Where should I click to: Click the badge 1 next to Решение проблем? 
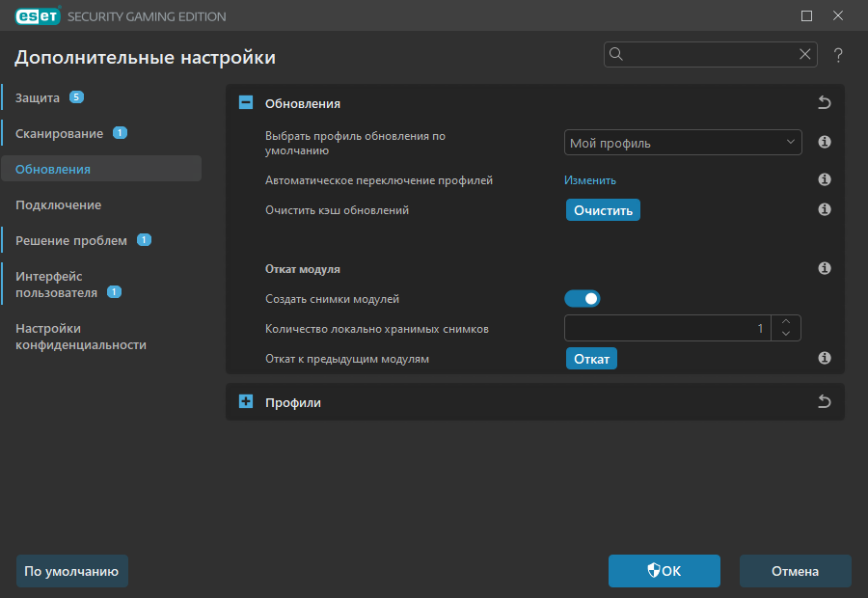(x=144, y=240)
